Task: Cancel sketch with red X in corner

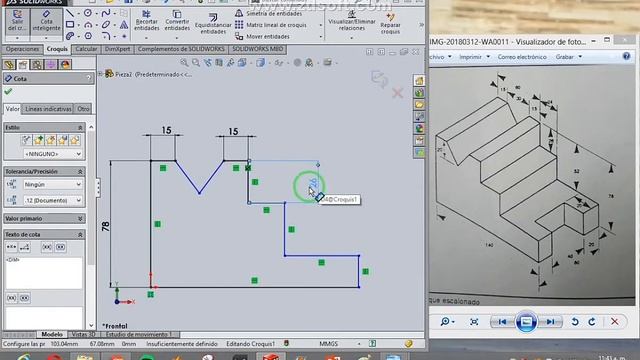Action: coord(397,93)
